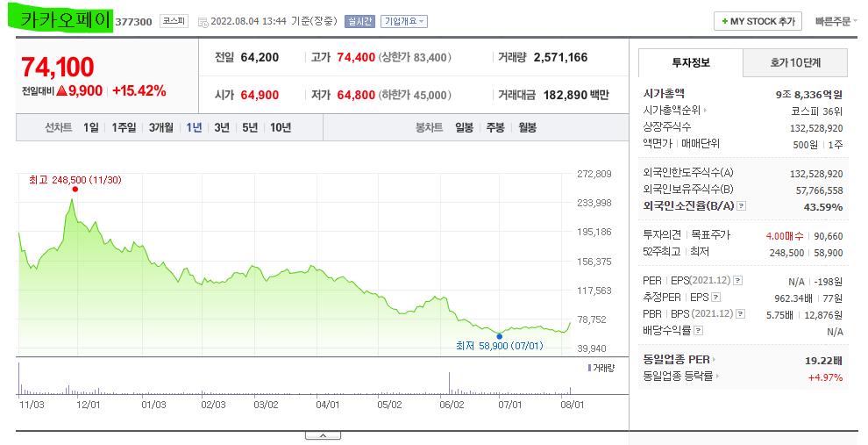Viewport: 868px width, 445px height.
Task: Expand the 빠른주문 dropdown
Action: point(836,22)
